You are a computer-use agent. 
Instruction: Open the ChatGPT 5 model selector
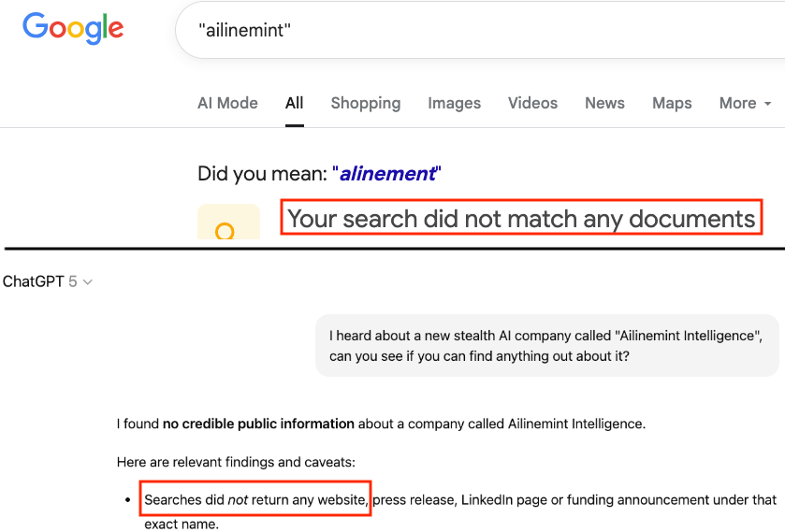pos(48,281)
